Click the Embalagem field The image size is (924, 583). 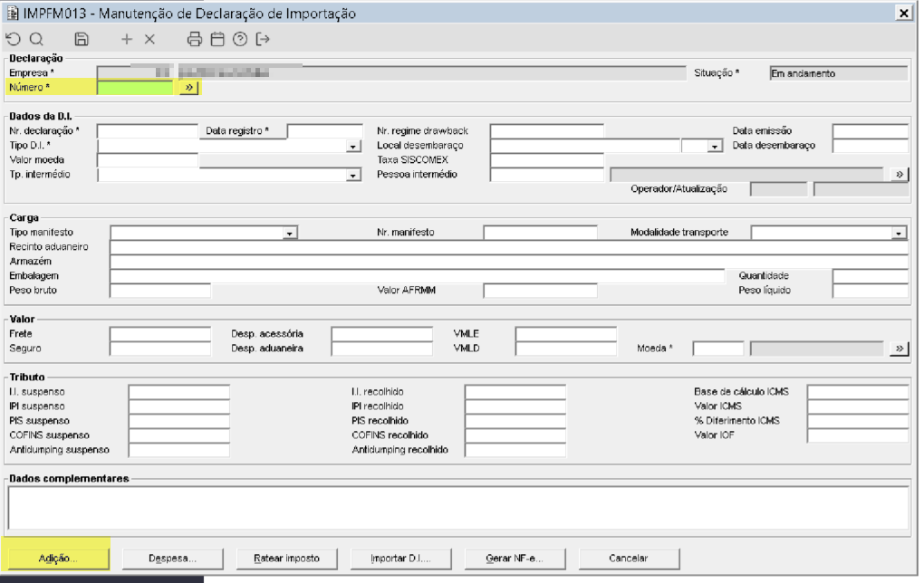418,276
